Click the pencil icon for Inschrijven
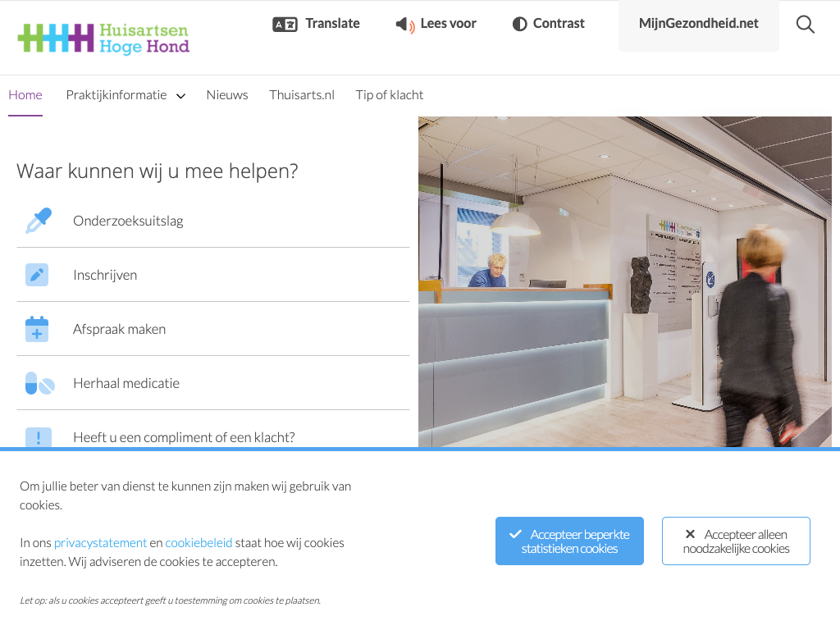 37,275
